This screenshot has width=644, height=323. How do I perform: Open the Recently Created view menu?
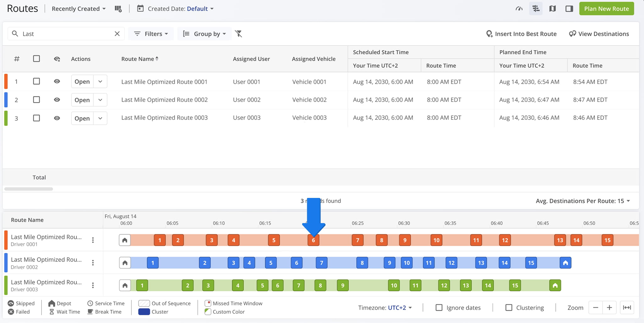pos(79,9)
